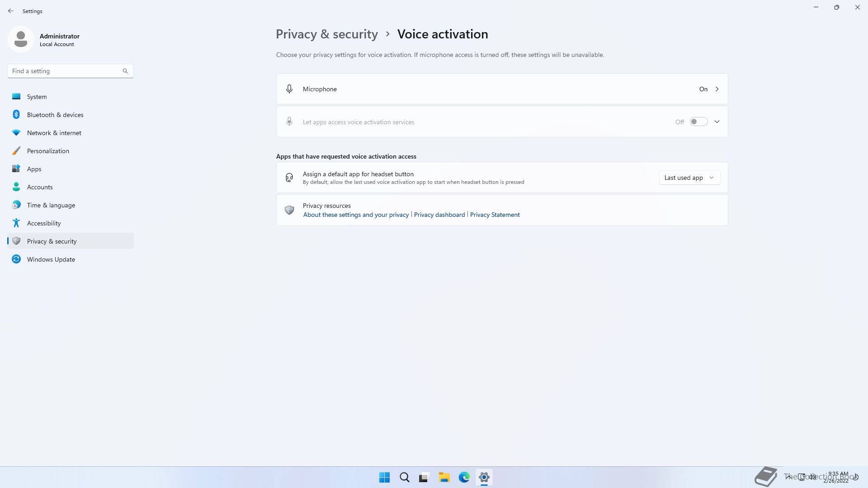
Task: Expand the voice activation services chevron
Action: 717,122
